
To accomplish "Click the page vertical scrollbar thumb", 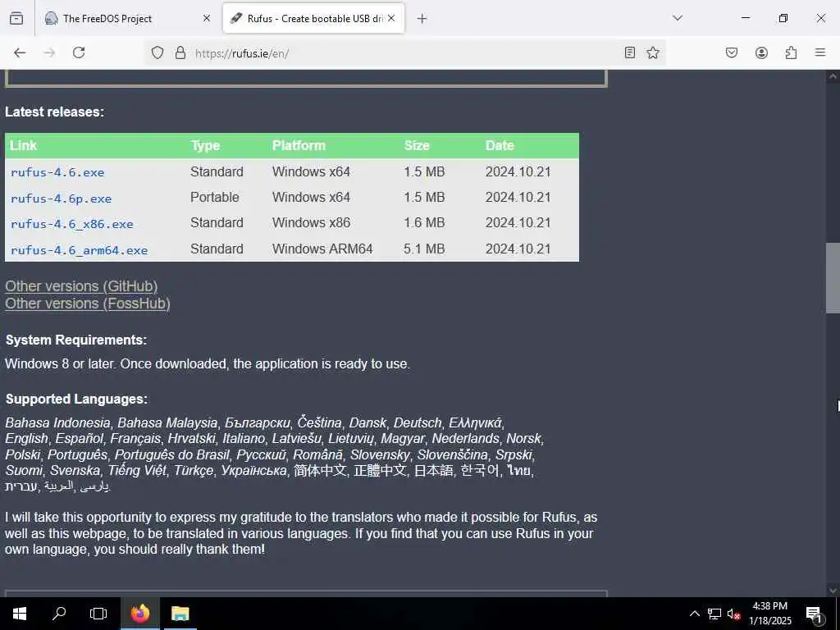I will click(833, 277).
